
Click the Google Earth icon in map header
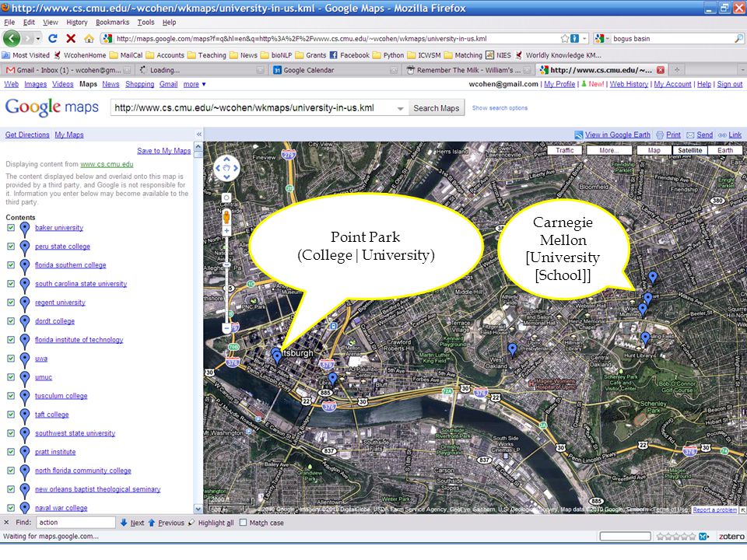pyautogui.click(x=579, y=135)
